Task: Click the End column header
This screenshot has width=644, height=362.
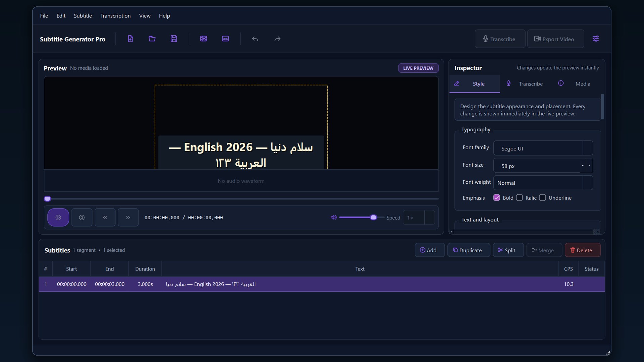Action: point(110,269)
